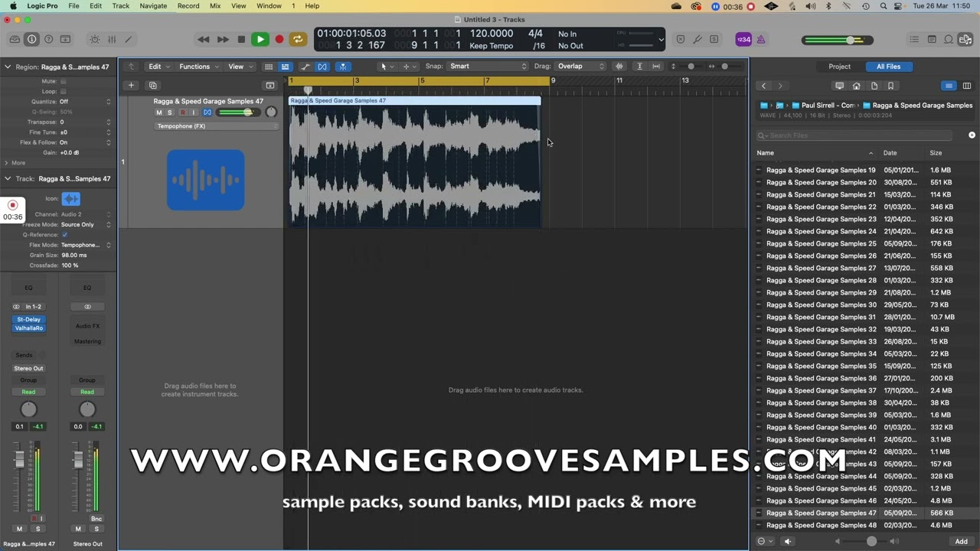
Task: Fast forward the playhead
Action: point(222,39)
